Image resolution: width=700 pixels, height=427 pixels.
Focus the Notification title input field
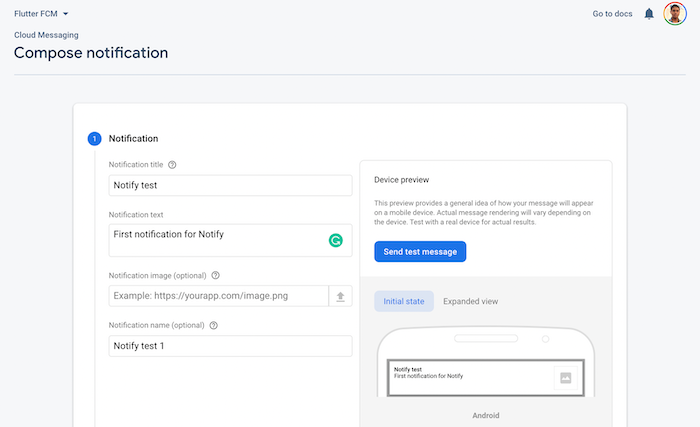230,185
